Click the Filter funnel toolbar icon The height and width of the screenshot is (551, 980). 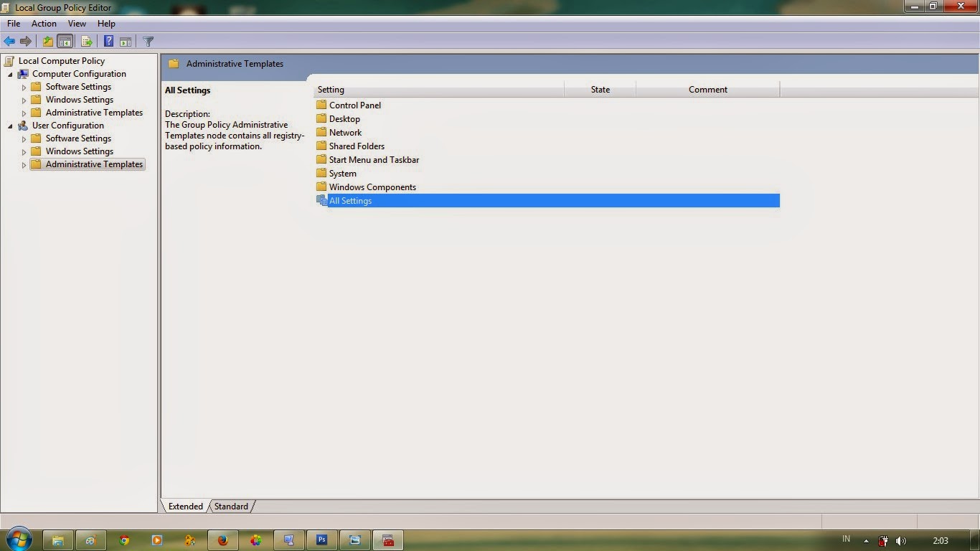(x=149, y=42)
